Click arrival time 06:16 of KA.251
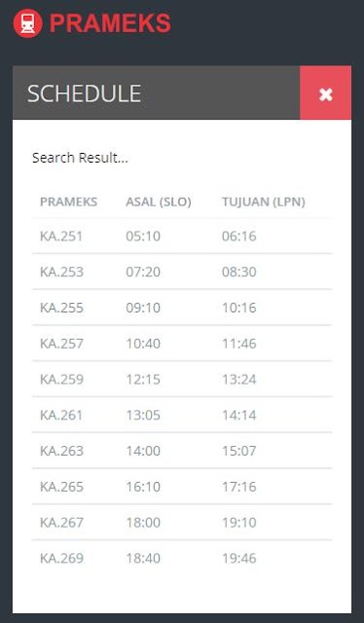 point(238,236)
